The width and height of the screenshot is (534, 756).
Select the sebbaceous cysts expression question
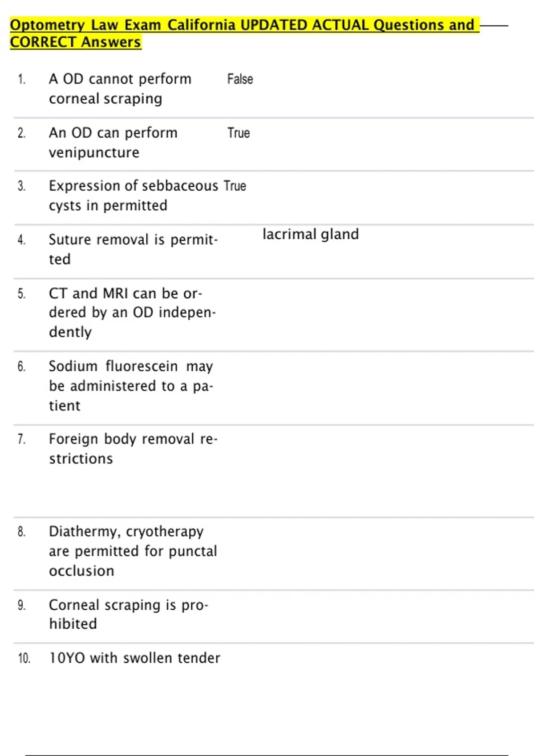coord(133,195)
